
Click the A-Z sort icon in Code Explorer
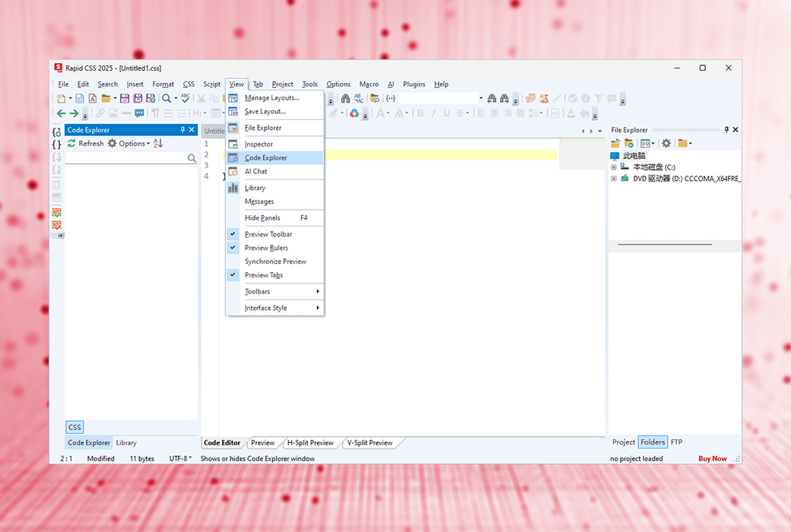click(158, 143)
